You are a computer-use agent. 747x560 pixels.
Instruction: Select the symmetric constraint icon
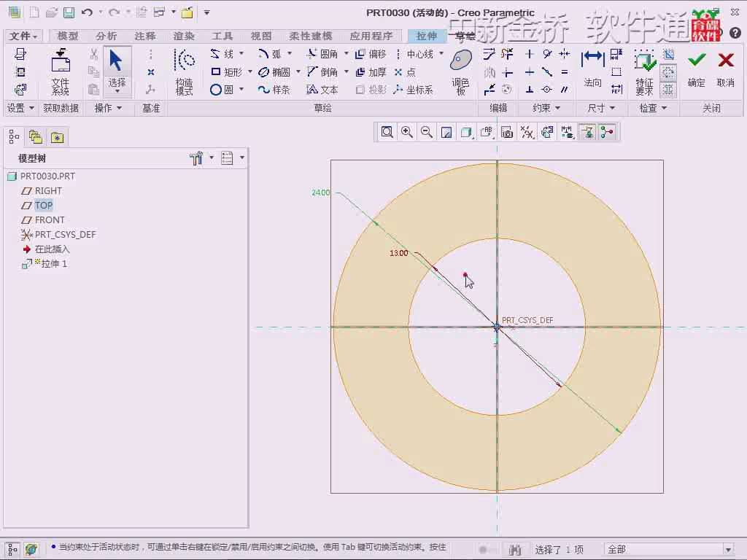(x=565, y=54)
